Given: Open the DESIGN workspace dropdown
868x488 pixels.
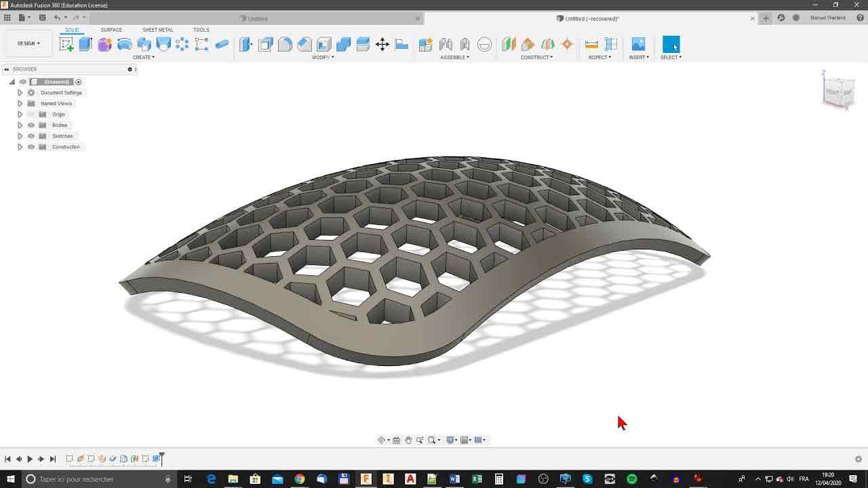Looking at the screenshot, I should 28,43.
